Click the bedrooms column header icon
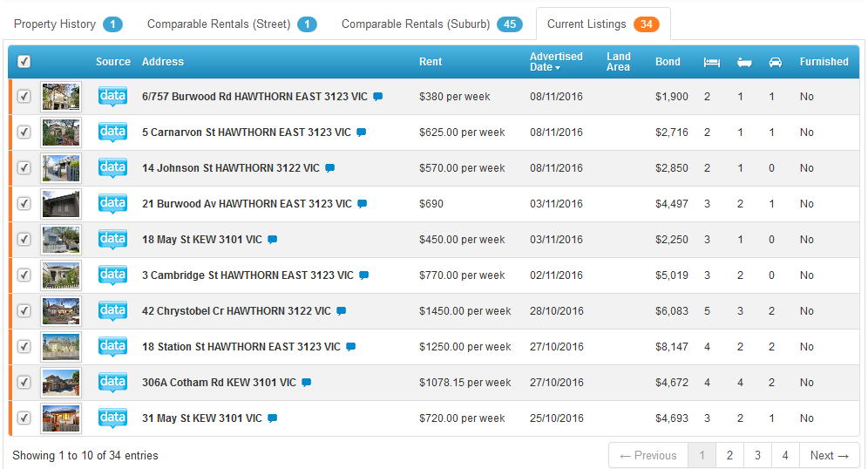The width and height of the screenshot is (868, 469). coord(712,62)
